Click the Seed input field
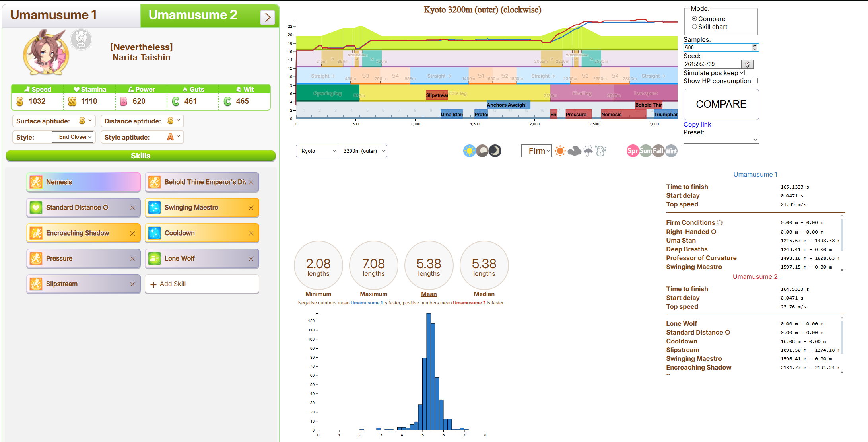 (x=712, y=64)
